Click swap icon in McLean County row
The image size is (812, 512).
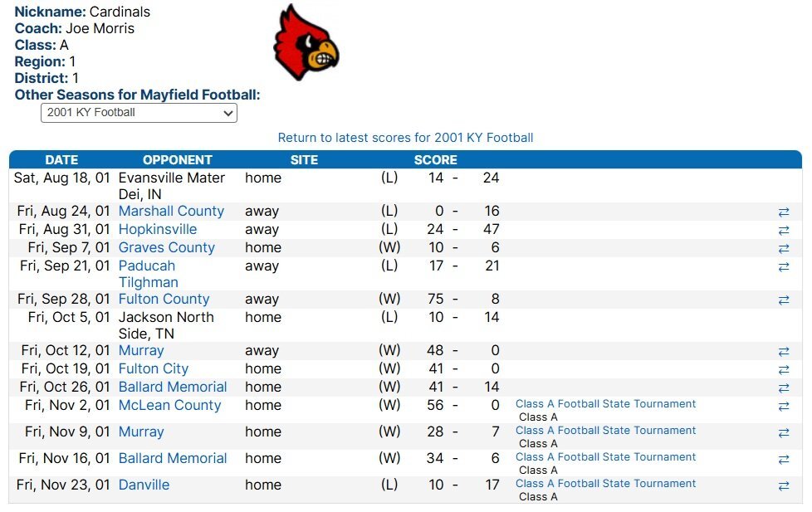tap(784, 407)
